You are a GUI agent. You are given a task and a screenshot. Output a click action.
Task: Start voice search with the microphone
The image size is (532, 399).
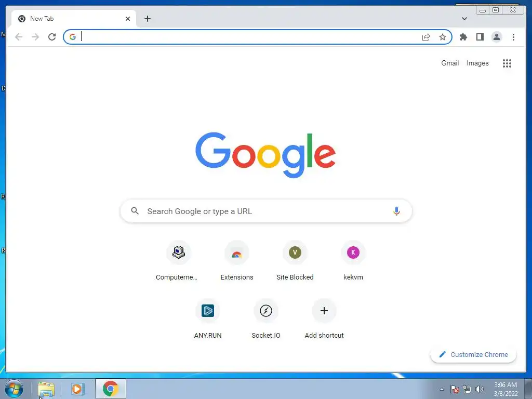pos(396,211)
